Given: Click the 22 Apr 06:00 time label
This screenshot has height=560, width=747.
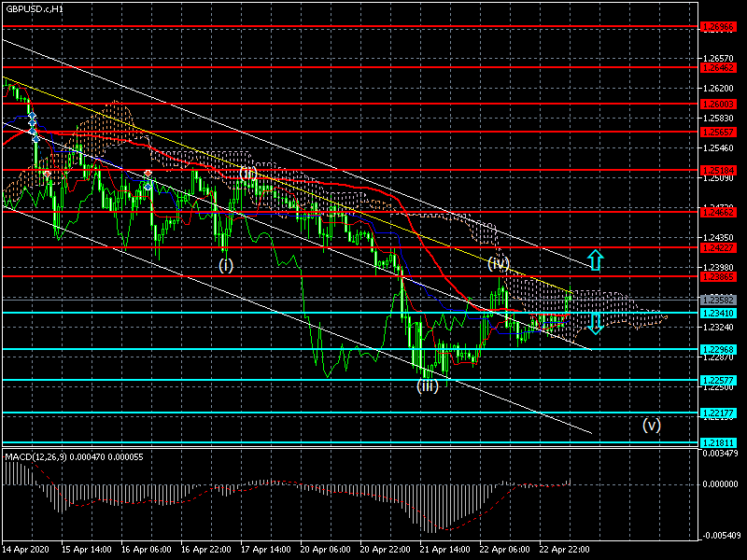Looking at the screenshot, I should point(504,549).
